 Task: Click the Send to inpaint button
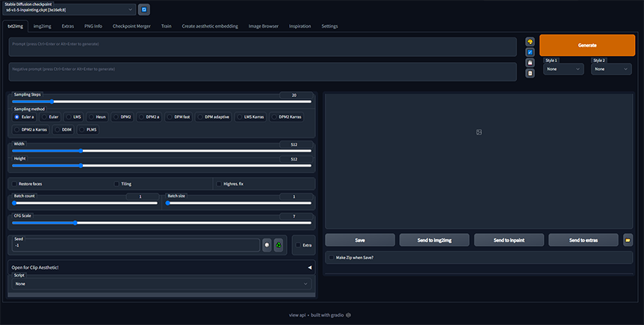click(x=509, y=240)
